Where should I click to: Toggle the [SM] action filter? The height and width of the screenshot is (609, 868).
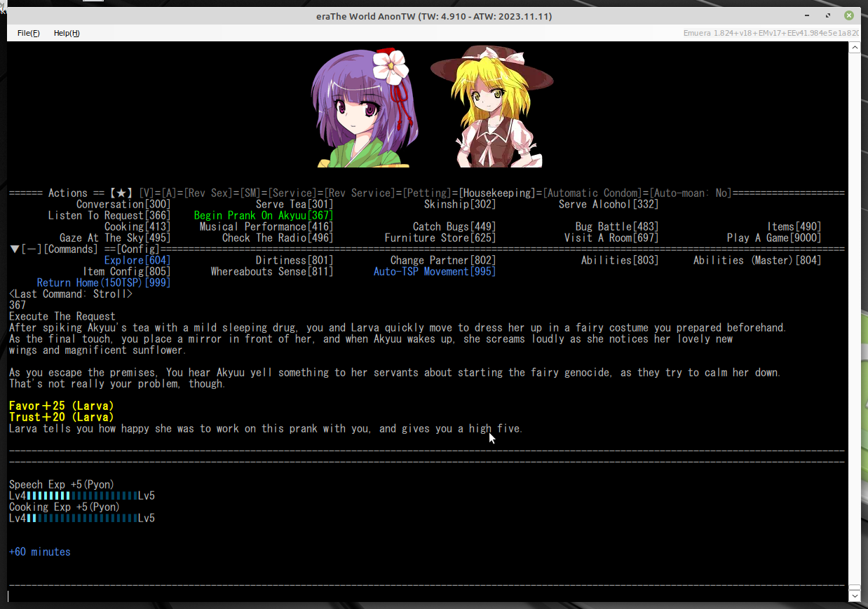click(x=250, y=193)
